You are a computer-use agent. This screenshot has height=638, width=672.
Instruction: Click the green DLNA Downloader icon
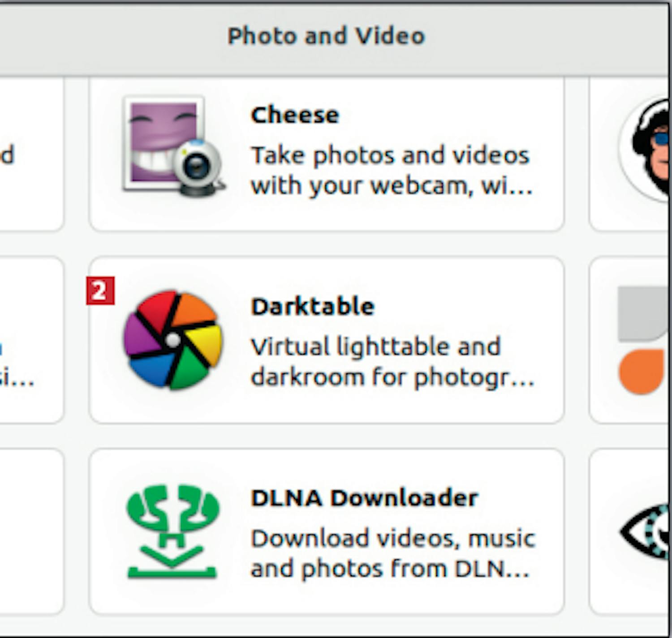click(x=172, y=531)
